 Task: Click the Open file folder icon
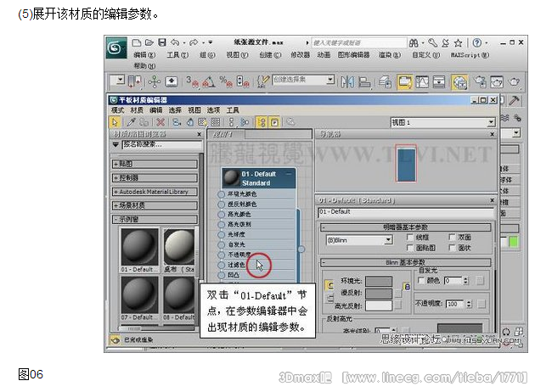tap(149, 43)
